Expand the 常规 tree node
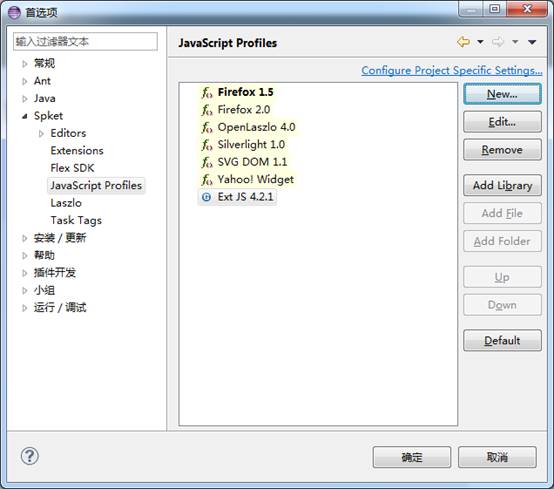This screenshot has height=489, width=554. pyautogui.click(x=24, y=64)
